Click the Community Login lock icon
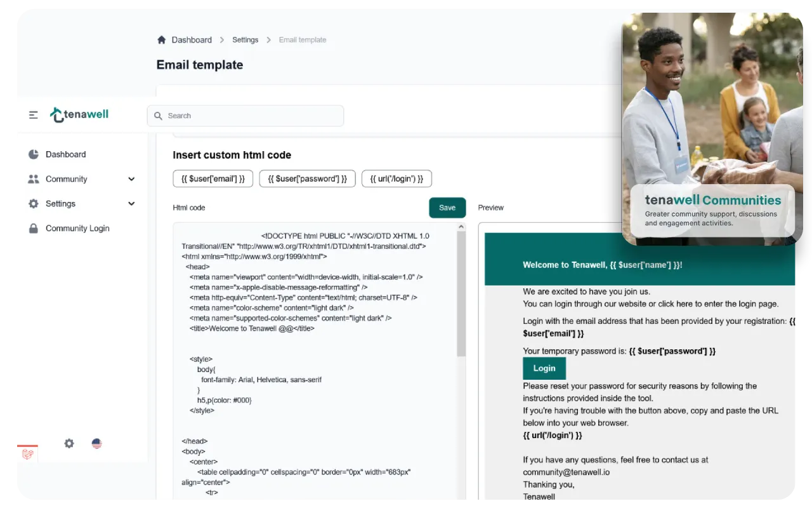The width and height of the screenshot is (812, 508). tap(34, 229)
